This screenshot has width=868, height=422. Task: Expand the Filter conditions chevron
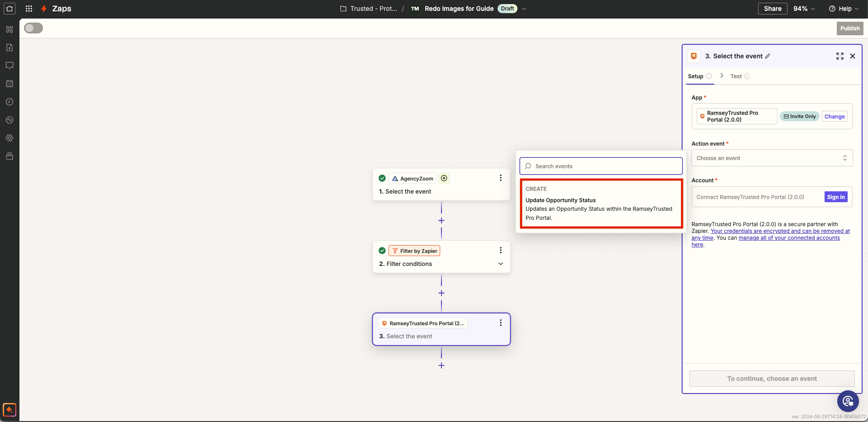(500, 264)
